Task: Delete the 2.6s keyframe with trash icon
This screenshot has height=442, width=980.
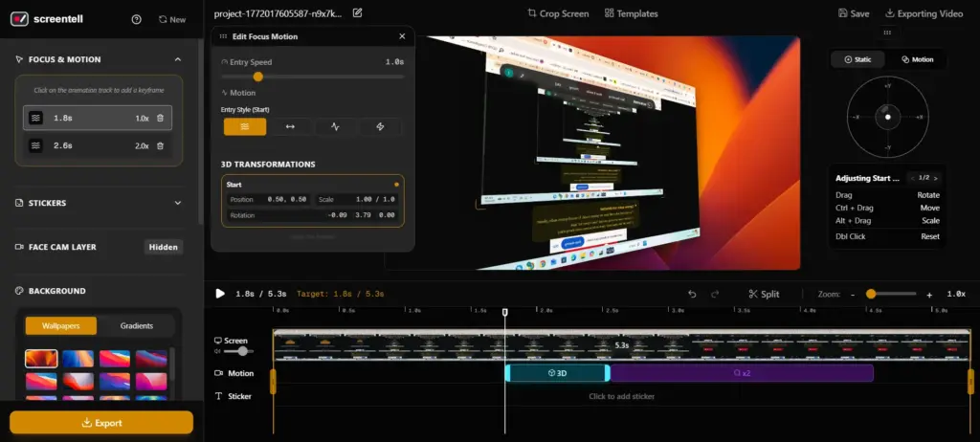Action: tap(160, 145)
